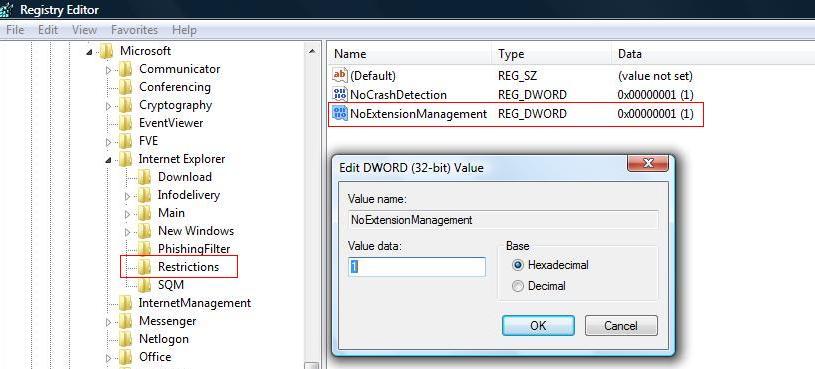Screen dimensions: 815x369
Task: Select the Main folder icon
Action: (144, 213)
